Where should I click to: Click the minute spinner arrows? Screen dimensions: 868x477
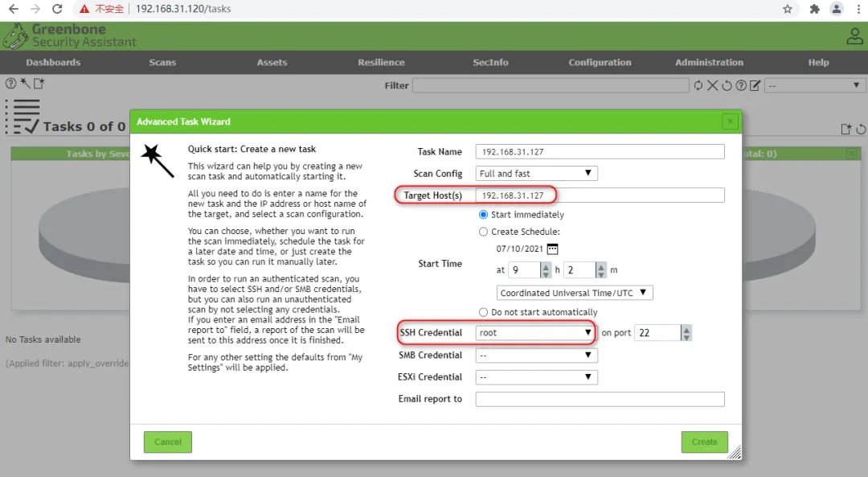[601, 269]
